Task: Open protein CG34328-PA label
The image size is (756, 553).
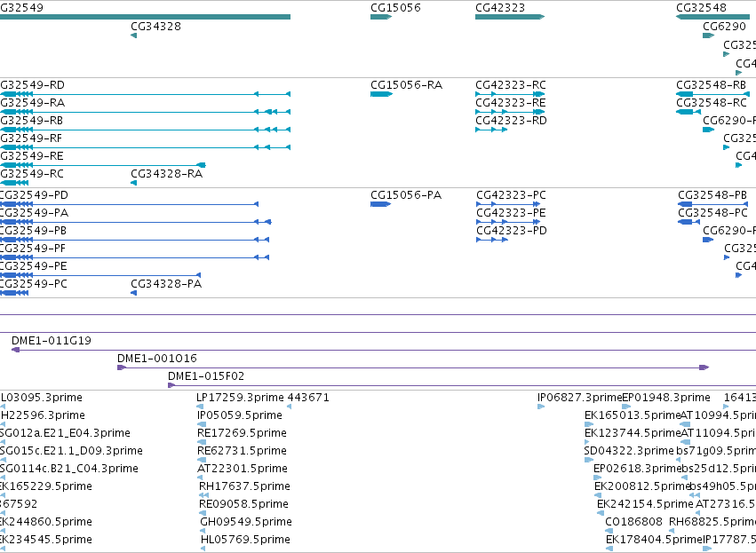Action: click(166, 284)
